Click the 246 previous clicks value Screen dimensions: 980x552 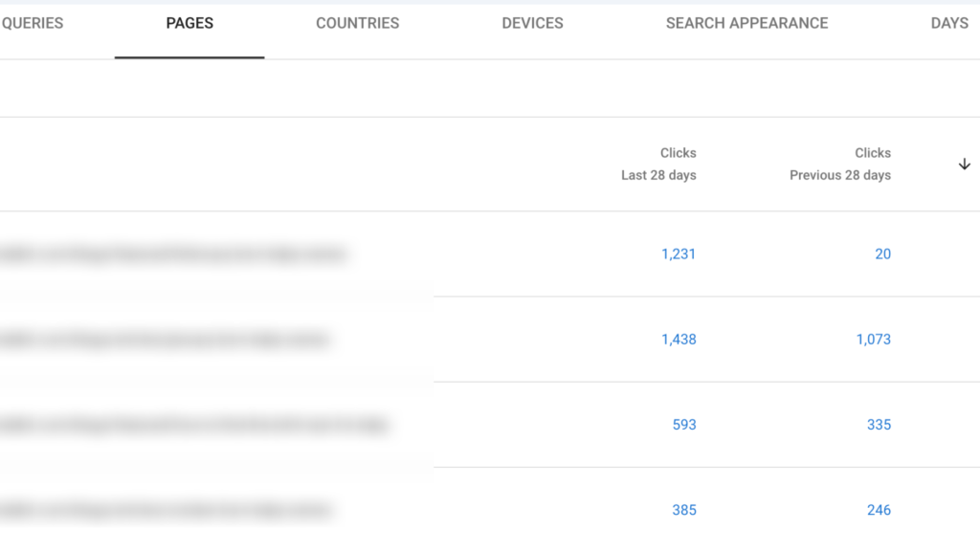point(879,510)
